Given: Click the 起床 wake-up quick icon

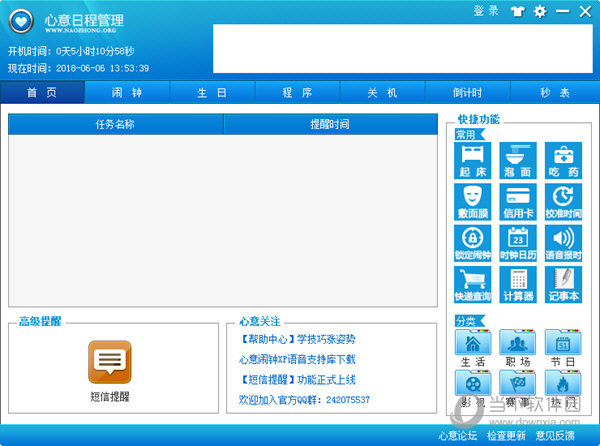Looking at the screenshot, I should 473,161.
